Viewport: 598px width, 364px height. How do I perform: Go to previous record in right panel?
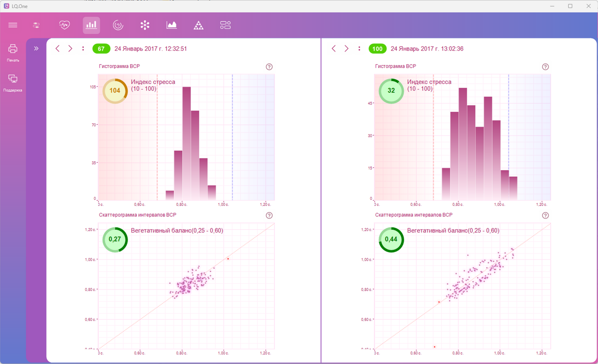coord(334,49)
